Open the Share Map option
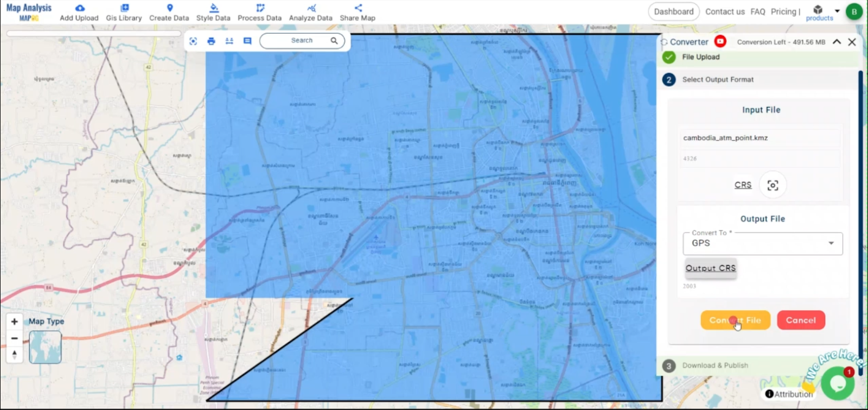 358,12
